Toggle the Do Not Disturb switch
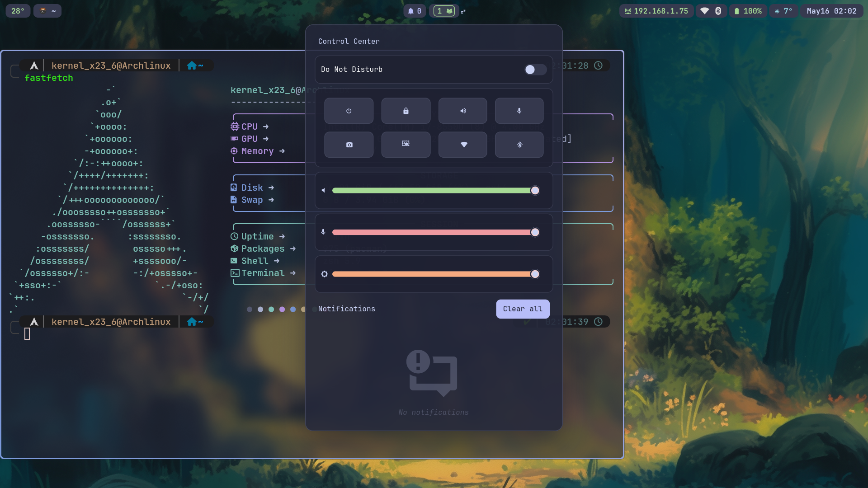Image resolution: width=868 pixels, height=488 pixels. (x=535, y=70)
